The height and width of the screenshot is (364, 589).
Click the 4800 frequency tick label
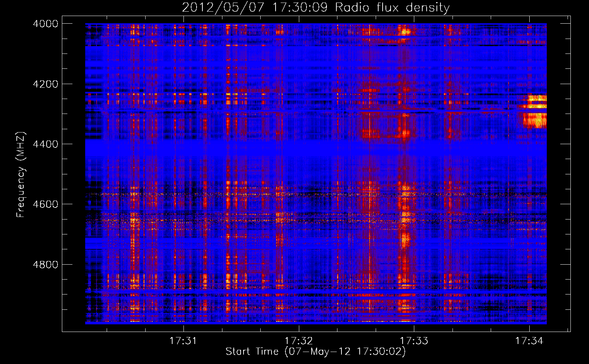[46, 265]
